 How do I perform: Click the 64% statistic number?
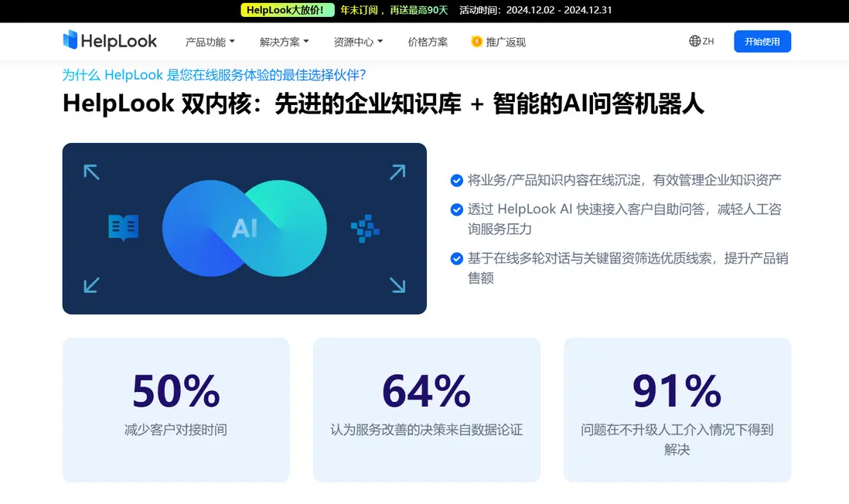pos(427,390)
